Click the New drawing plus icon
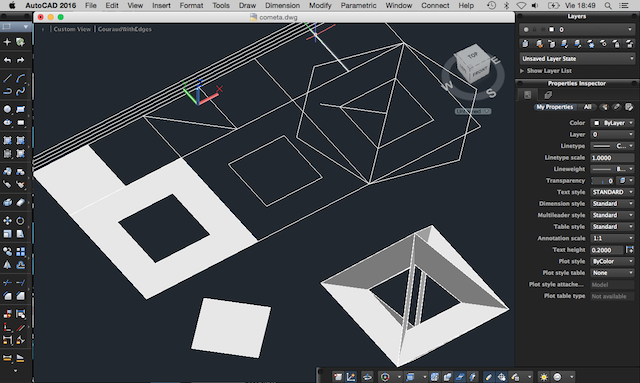The height and width of the screenshot is (383, 640). click(7, 42)
